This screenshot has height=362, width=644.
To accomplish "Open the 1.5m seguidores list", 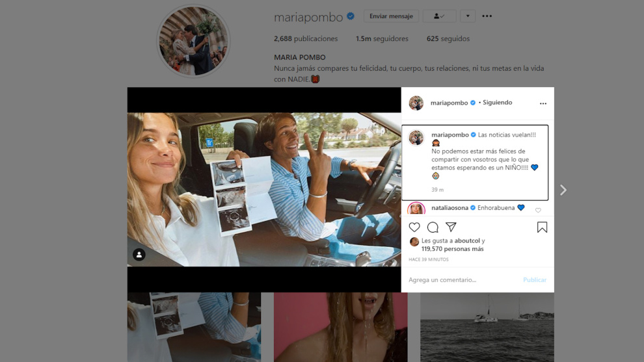I will click(x=382, y=38).
